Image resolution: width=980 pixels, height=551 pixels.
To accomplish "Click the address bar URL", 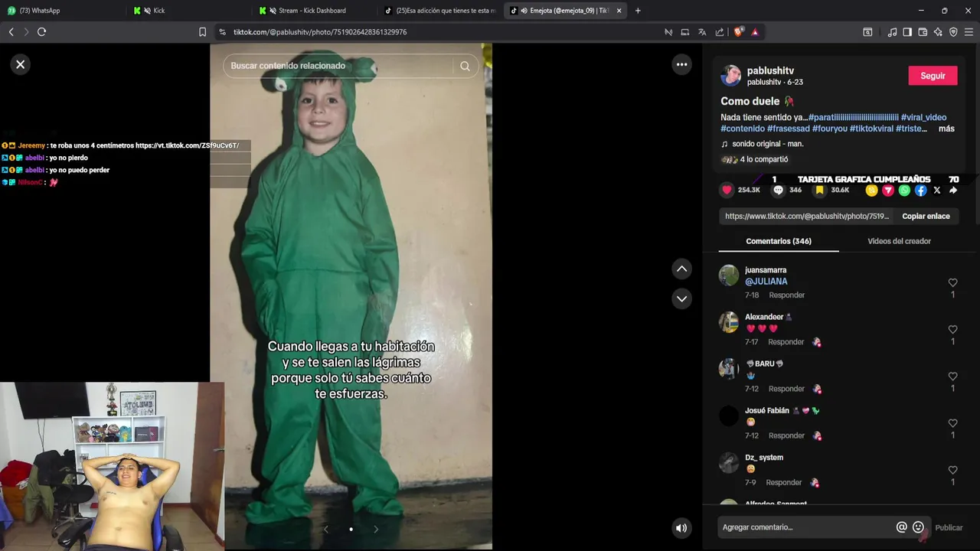I will coord(320,32).
